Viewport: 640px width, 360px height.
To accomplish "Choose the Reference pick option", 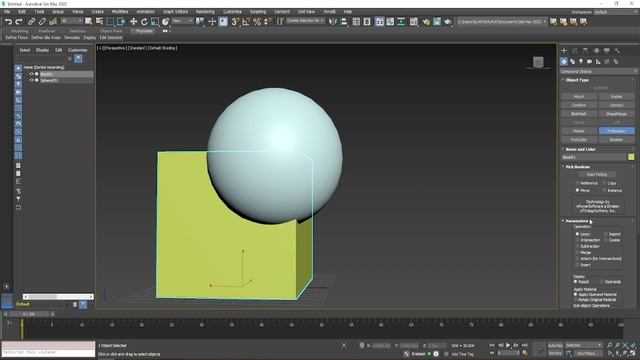I will point(577,183).
